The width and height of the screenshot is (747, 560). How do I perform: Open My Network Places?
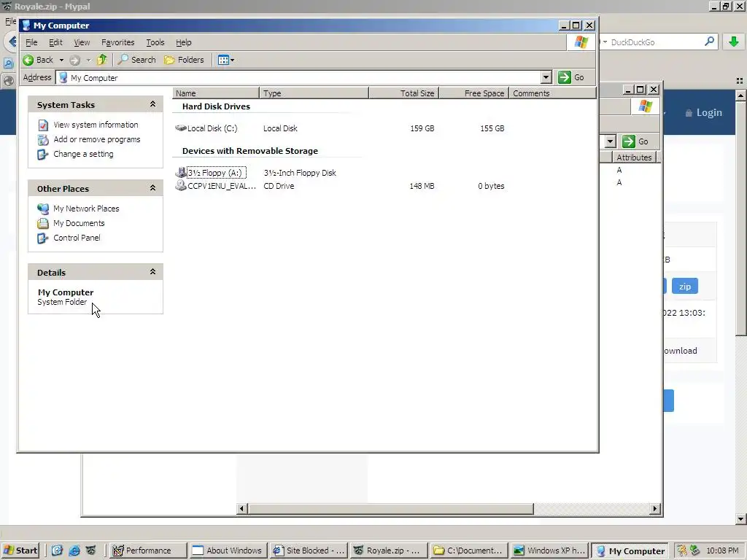[86, 209]
